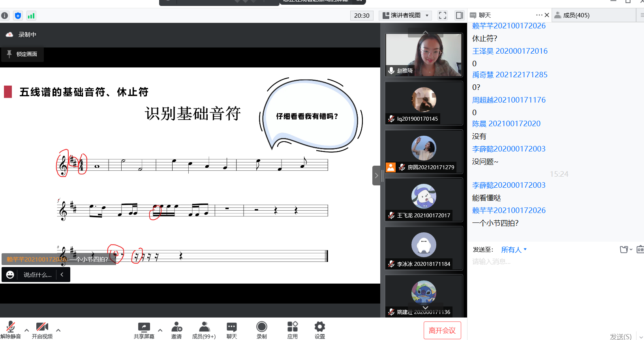Click the Leave Meeting (离开会议) button

(442, 331)
